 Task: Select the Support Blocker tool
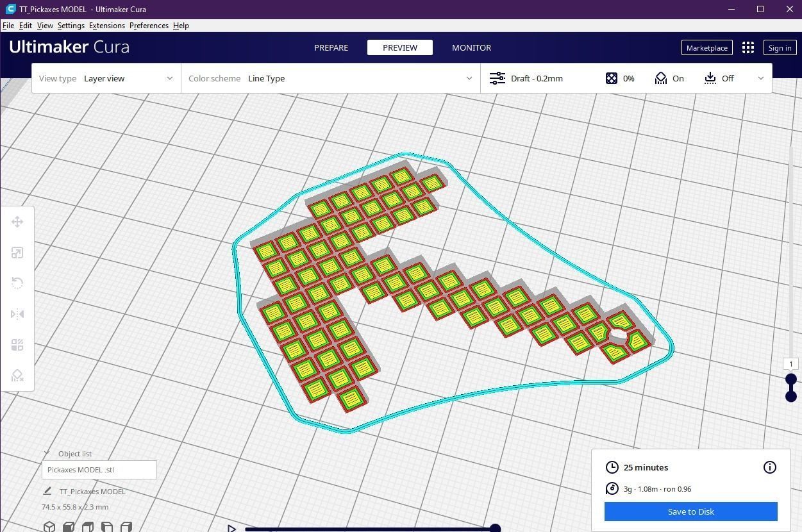(x=17, y=376)
